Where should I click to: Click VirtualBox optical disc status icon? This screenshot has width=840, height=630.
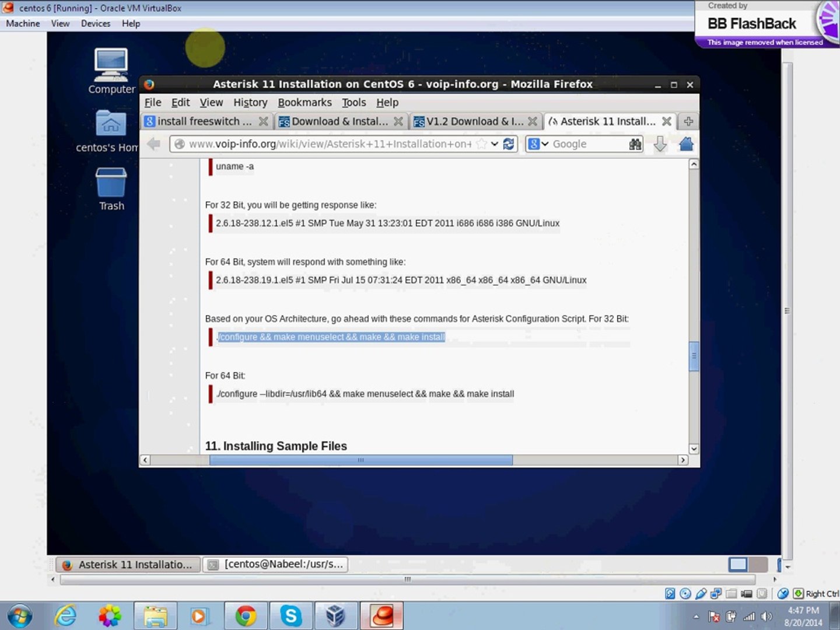(x=685, y=593)
